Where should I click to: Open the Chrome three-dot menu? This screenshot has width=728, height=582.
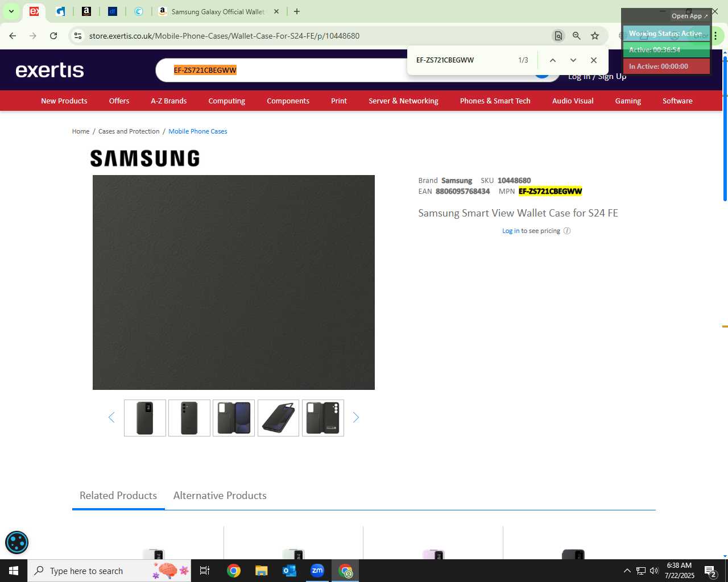point(715,36)
